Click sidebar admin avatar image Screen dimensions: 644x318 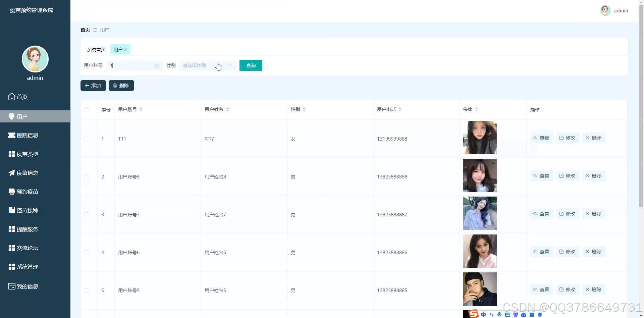tap(35, 59)
